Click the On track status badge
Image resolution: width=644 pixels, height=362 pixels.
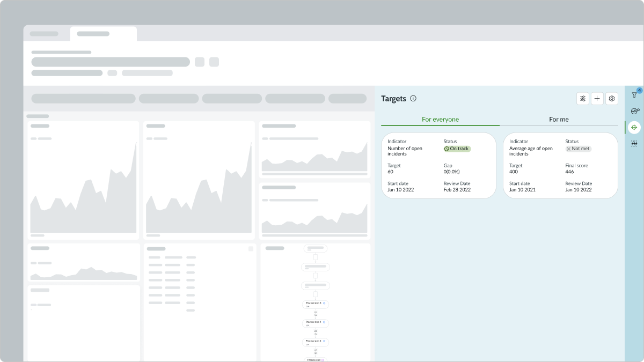(457, 149)
